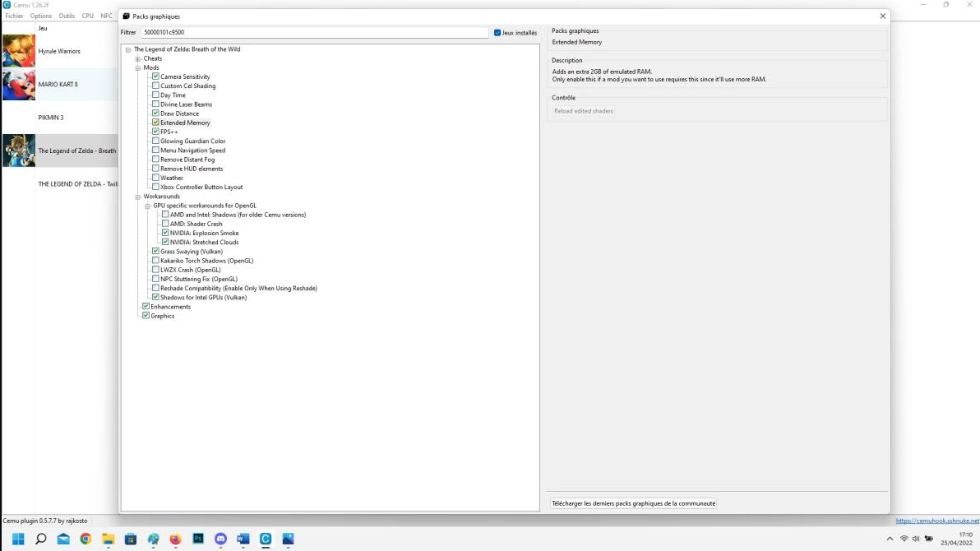Enable the Custom Cel Shading mod
This screenshot has width=980, height=551.
point(155,86)
